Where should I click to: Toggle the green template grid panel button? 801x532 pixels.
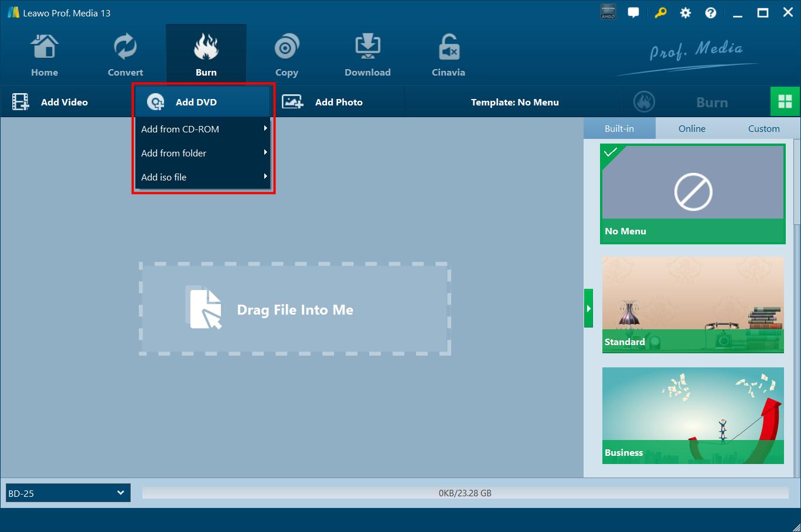785,102
